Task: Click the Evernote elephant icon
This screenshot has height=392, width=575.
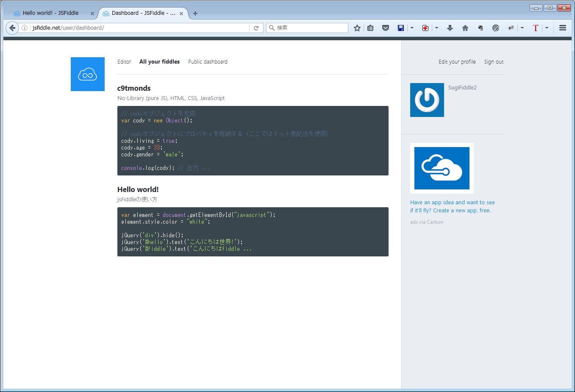Action: point(480,28)
